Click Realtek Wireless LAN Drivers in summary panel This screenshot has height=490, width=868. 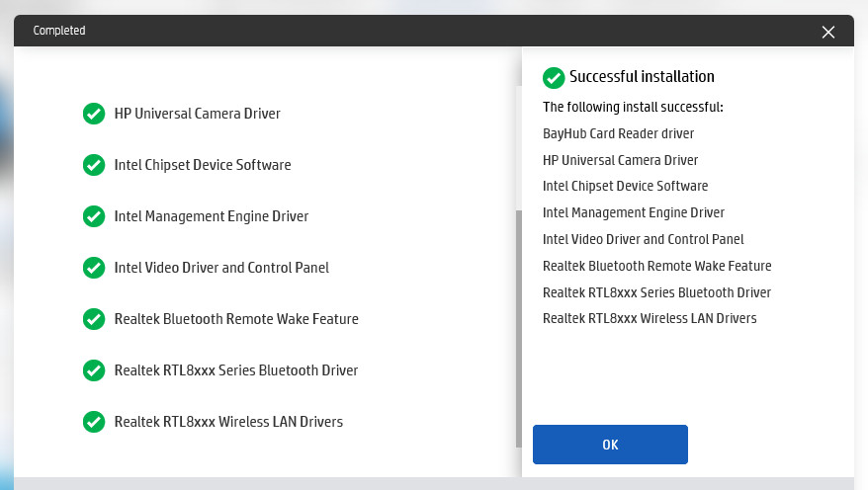[x=650, y=318]
